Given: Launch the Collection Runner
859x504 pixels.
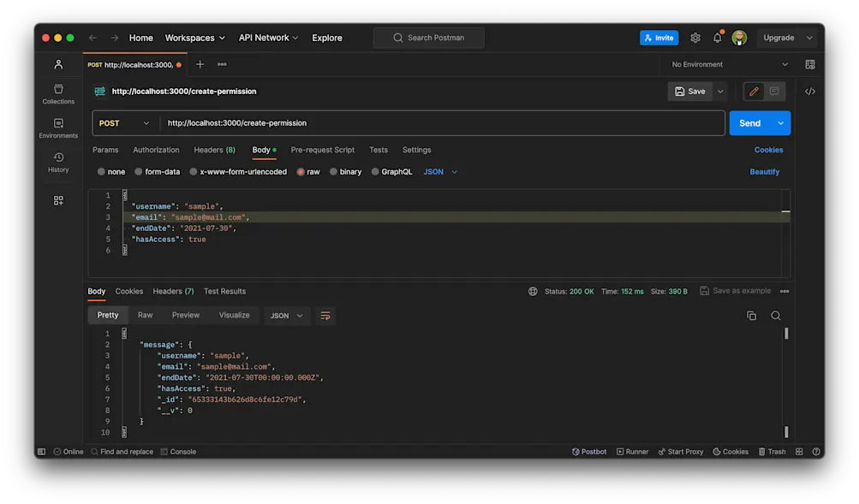Looking at the screenshot, I should point(632,451).
